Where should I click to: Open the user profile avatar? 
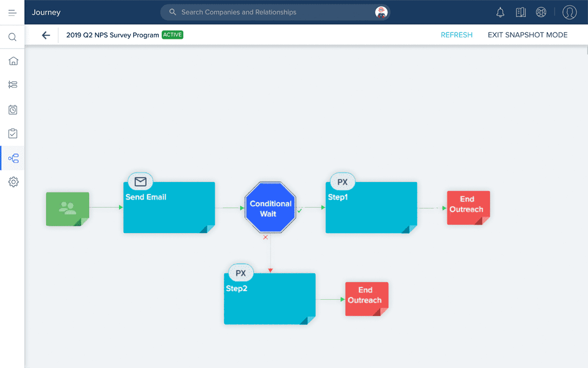tap(569, 13)
